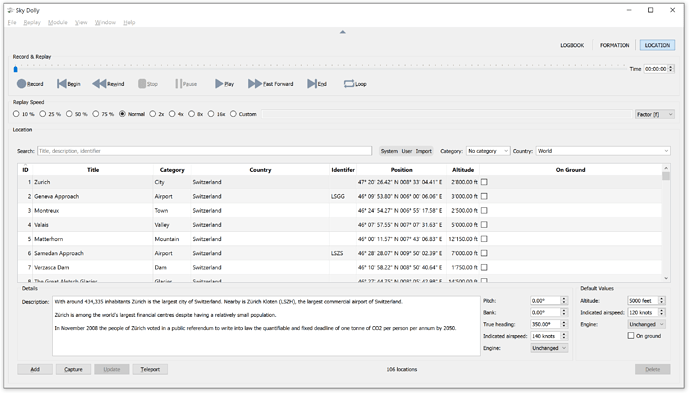The image size is (690, 394).
Task: Click the location table vertical scrollbar
Action: [666, 223]
